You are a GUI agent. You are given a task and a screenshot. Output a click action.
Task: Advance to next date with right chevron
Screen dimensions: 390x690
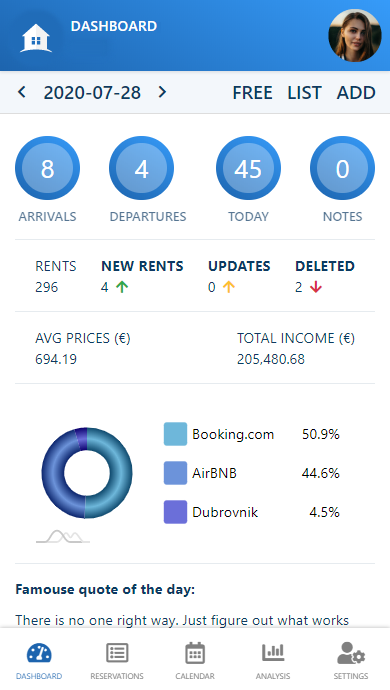point(162,92)
